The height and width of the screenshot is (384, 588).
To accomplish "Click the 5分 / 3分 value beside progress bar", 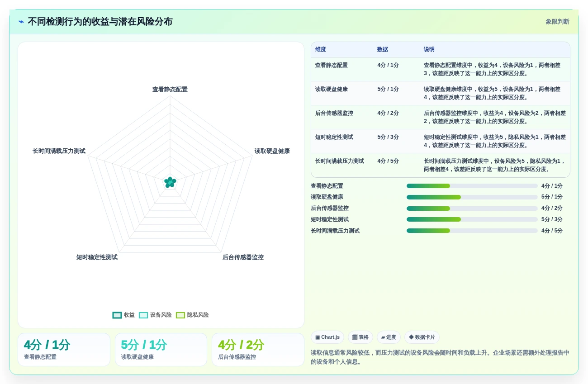I will [552, 219].
